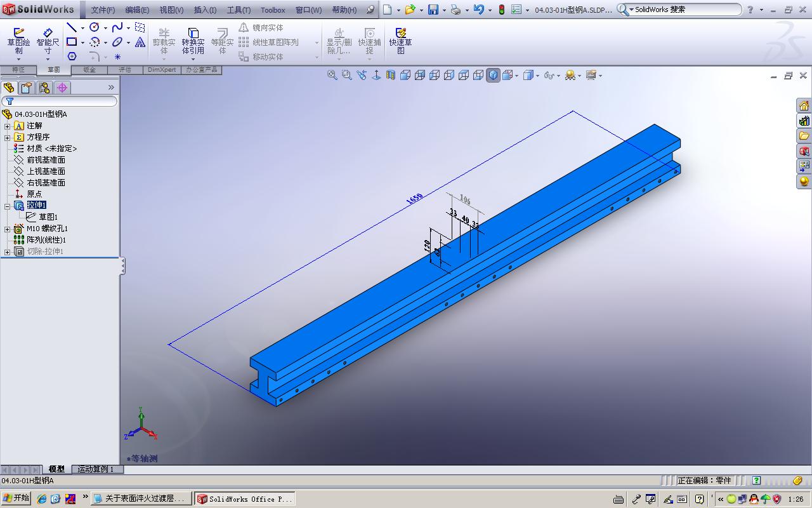The image size is (812, 508).
Task: Collapse the 拉伸1 tree node
Action: click(x=7, y=206)
